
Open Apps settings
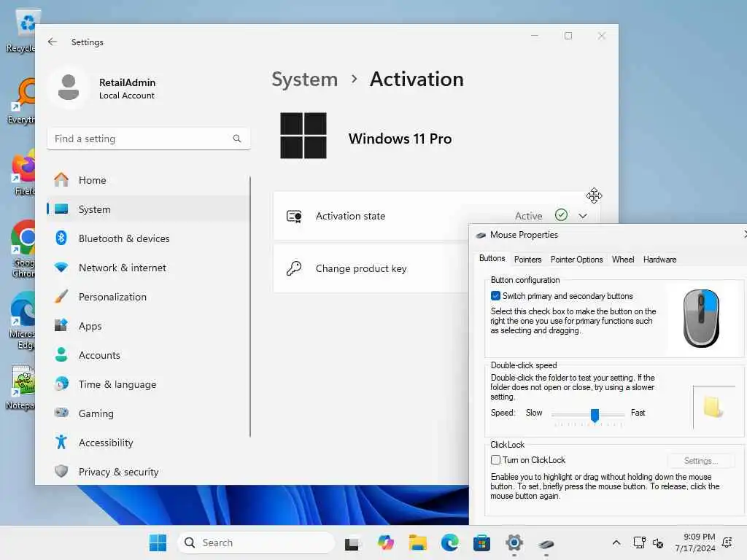149,326
